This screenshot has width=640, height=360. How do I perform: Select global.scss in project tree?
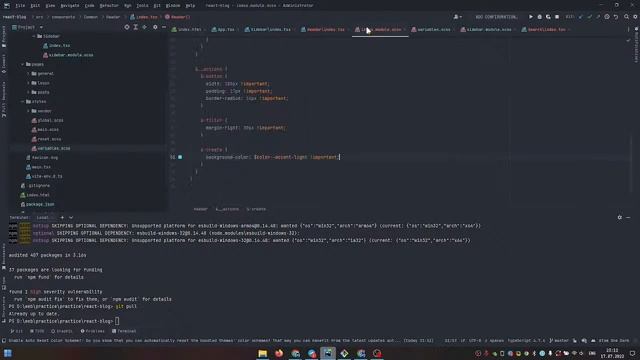point(48,120)
